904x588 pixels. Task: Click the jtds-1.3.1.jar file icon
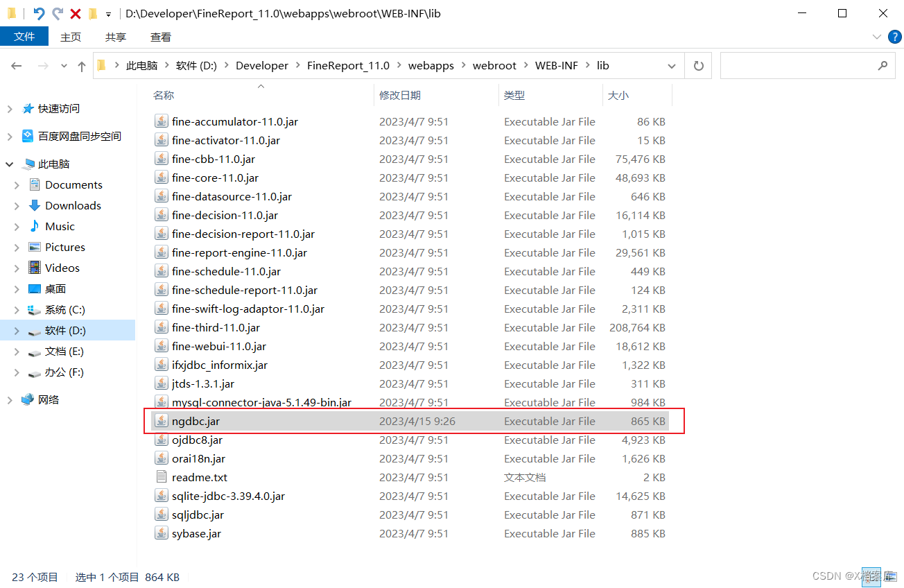pos(161,383)
